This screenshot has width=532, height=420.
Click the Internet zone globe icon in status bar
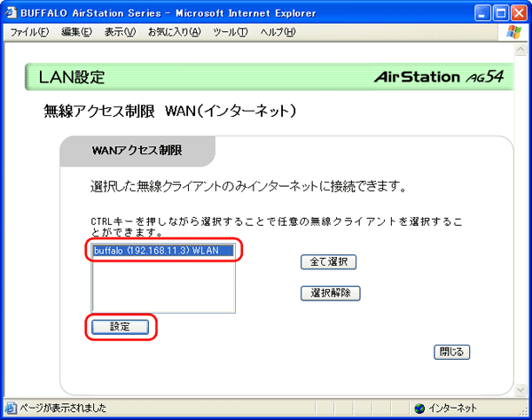tap(419, 408)
